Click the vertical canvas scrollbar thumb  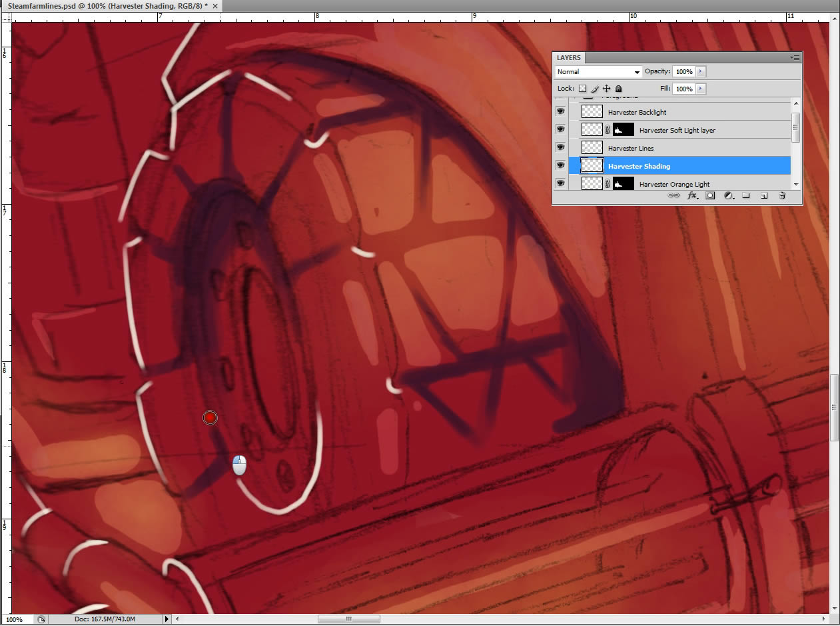[x=835, y=408]
